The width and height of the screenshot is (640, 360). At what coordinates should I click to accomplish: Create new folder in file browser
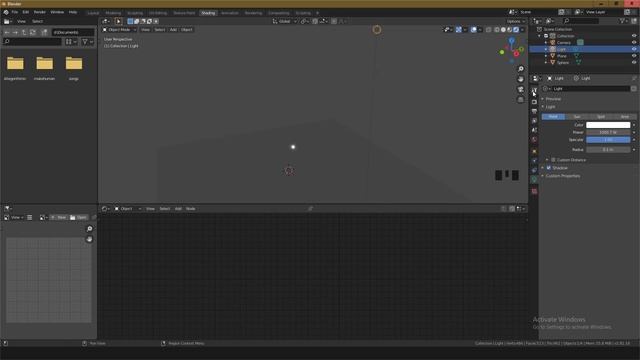pyautogui.click(x=44, y=32)
